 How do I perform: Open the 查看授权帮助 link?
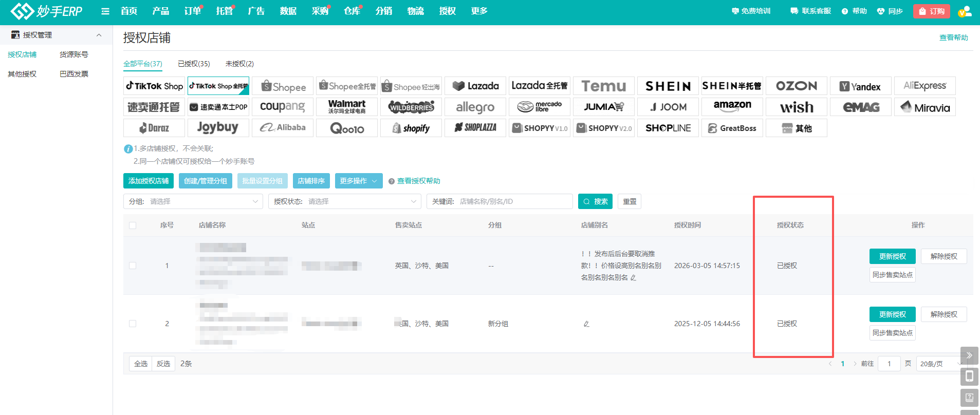click(419, 181)
